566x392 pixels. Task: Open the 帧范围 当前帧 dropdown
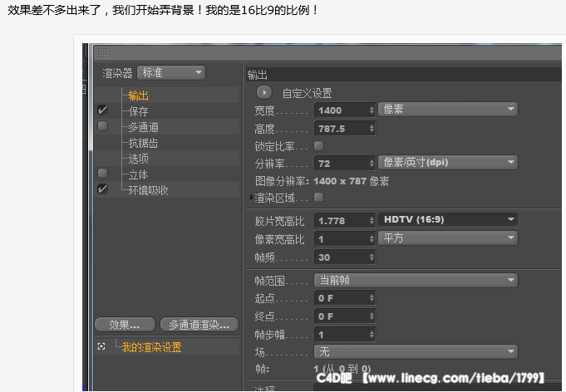(x=416, y=280)
